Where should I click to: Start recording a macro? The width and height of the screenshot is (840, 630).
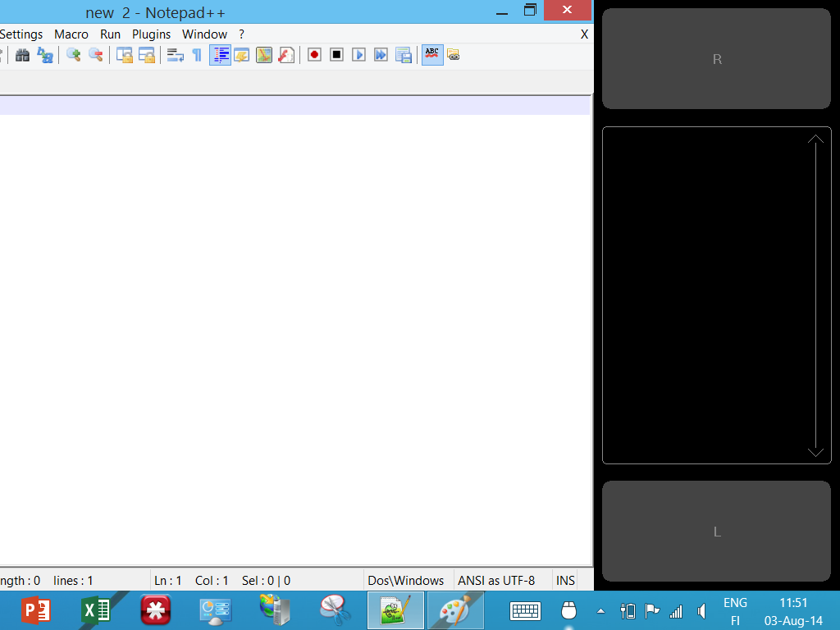pos(314,55)
